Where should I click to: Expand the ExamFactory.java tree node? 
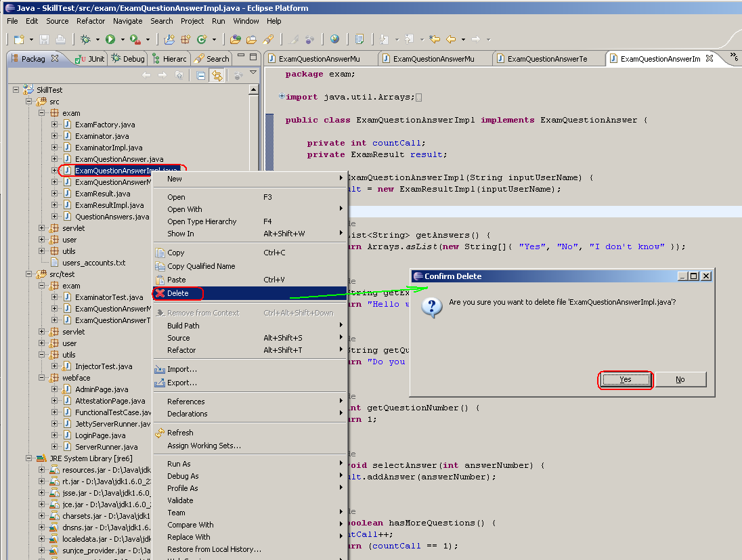[54, 124]
